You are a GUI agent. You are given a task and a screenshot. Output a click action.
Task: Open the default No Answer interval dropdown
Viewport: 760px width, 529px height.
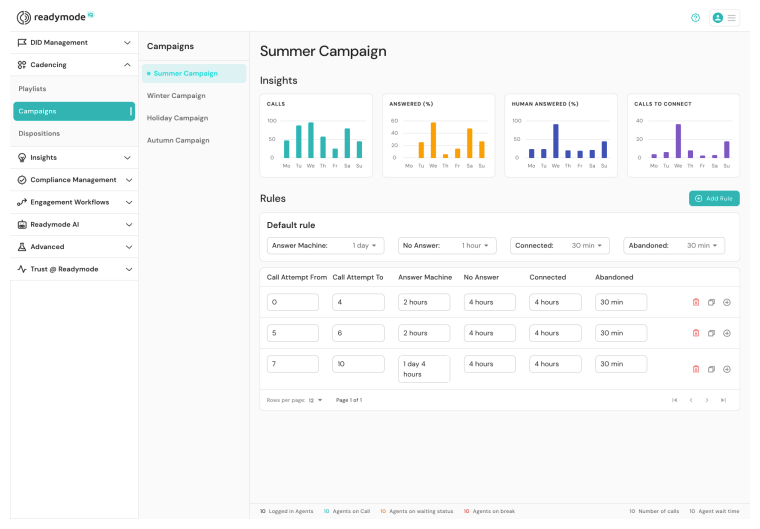[447, 245]
